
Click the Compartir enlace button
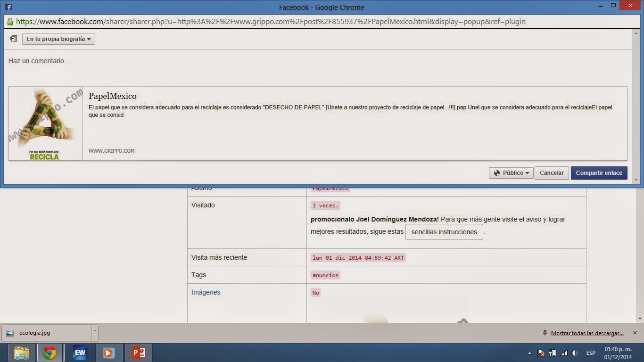pyautogui.click(x=599, y=173)
